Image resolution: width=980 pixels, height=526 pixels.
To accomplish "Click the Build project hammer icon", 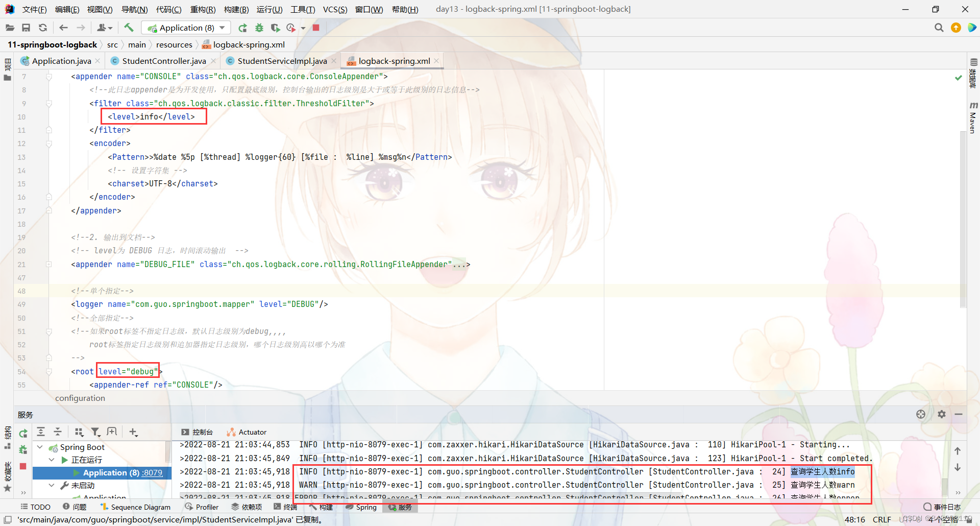I will (x=129, y=28).
